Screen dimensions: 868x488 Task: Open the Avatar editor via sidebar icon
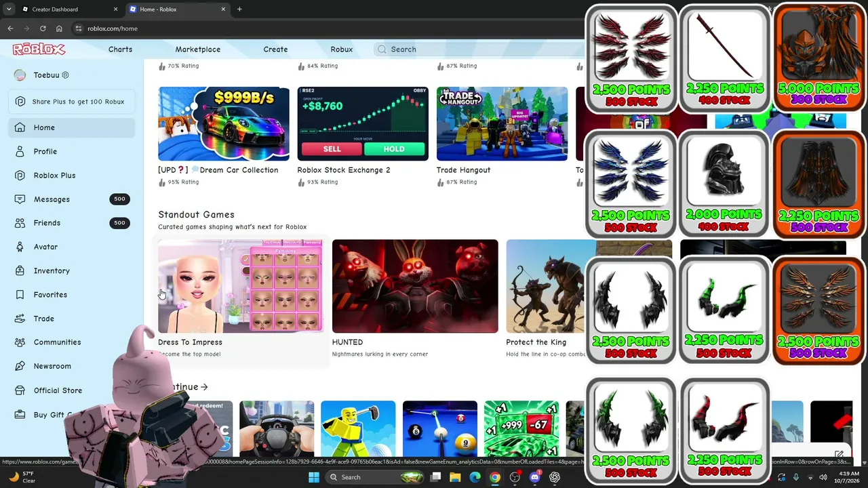click(x=20, y=247)
